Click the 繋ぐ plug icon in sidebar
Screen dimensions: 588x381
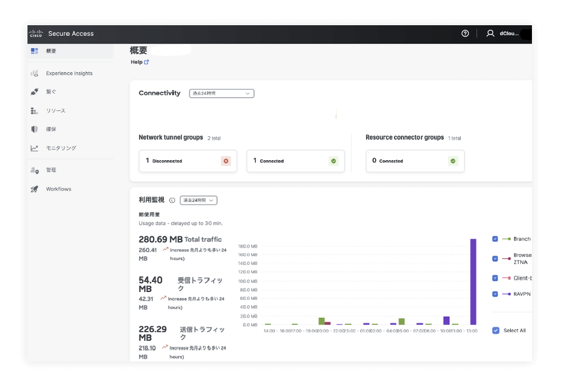(x=35, y=92)
